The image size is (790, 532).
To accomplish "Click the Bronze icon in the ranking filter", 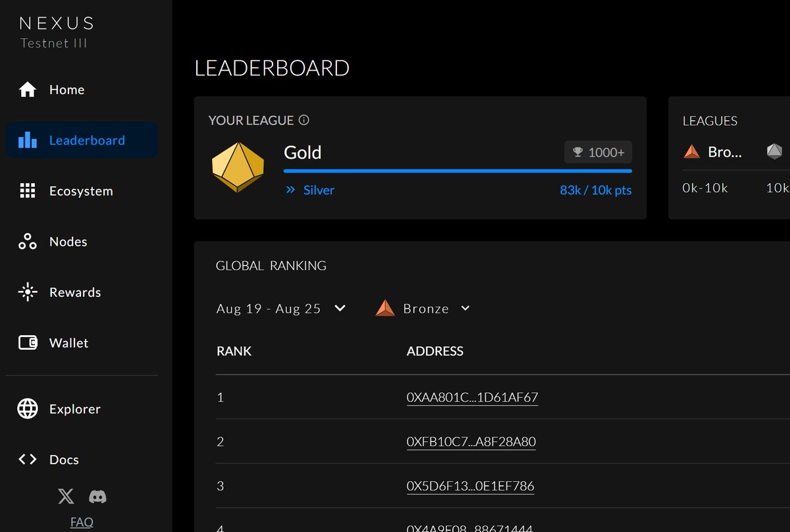I will 385,308.
